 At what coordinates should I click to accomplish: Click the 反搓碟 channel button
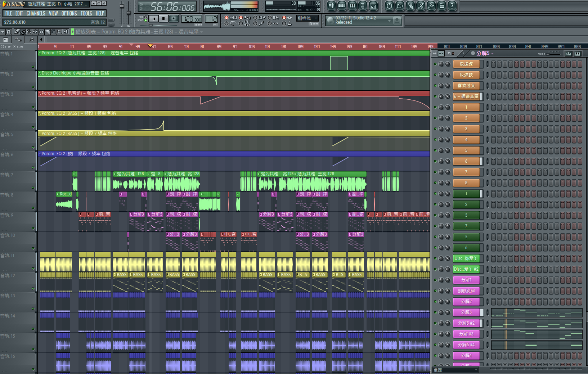point(466,64)
